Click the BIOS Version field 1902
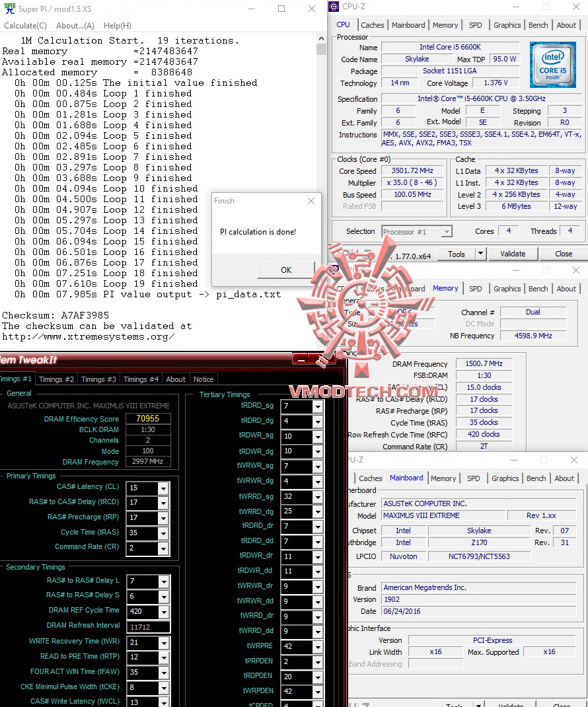This screenshot has height=707, width=588. (x=479, y=599)
